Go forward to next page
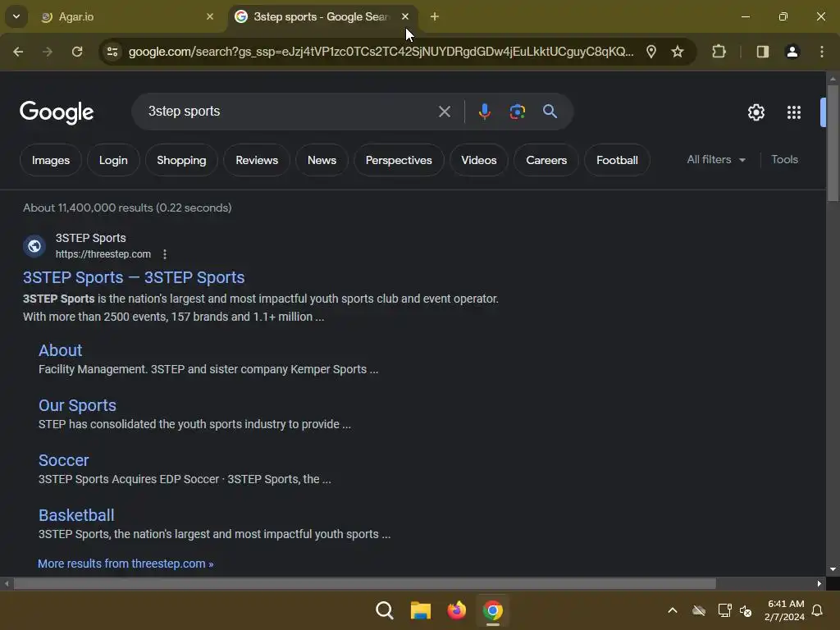Image resolution: width=840 pixels, height=630 pixels. coord(48,52)
